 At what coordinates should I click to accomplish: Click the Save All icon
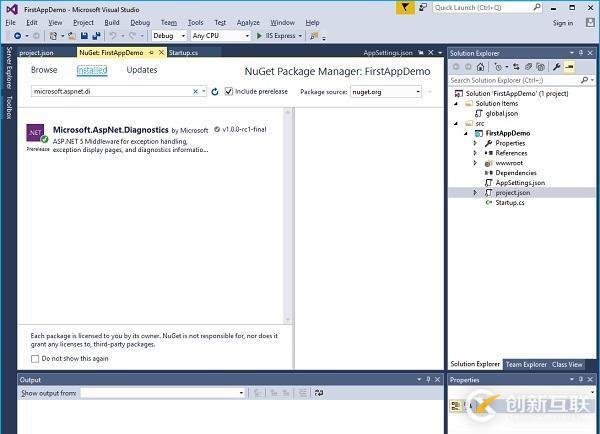[96, 36]
